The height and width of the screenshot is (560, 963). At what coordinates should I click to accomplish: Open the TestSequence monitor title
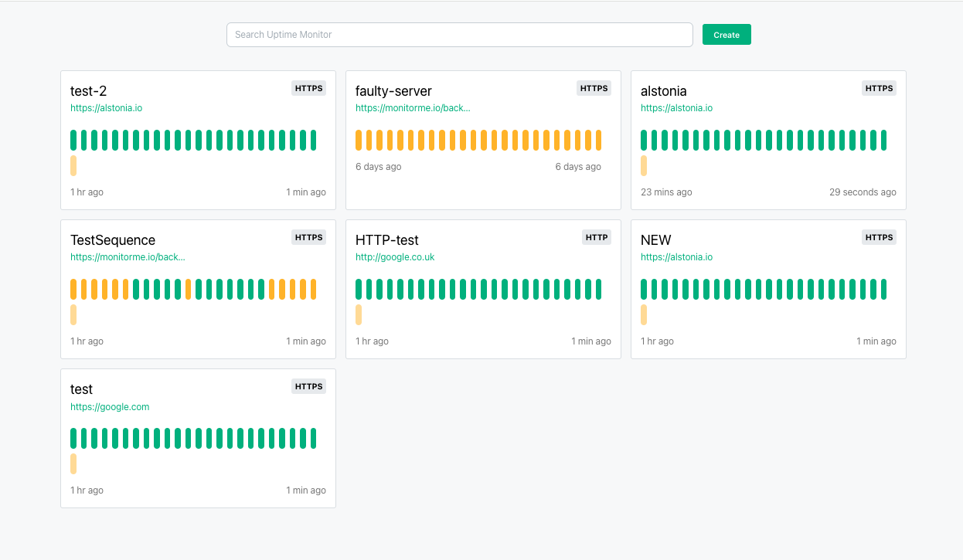[113, 240]
